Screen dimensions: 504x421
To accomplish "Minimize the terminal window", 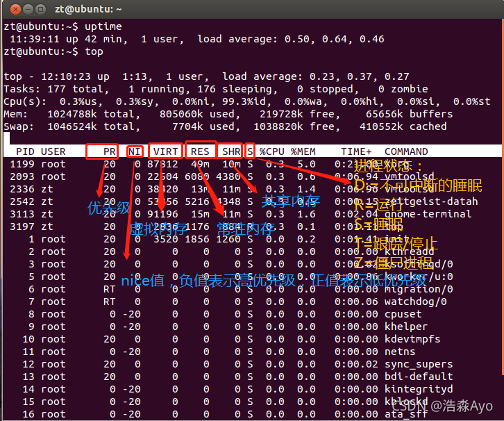I will 28,9.
